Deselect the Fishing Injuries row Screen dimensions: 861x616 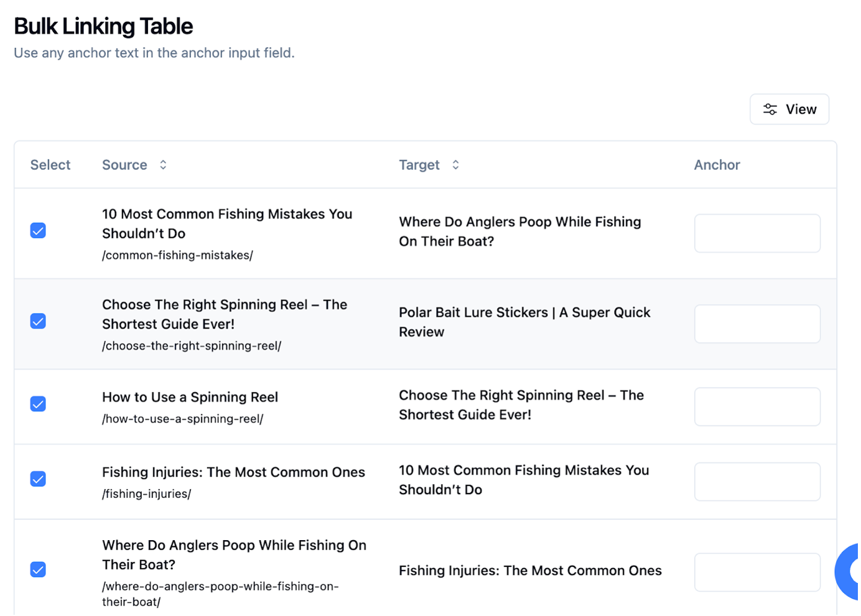38,479
